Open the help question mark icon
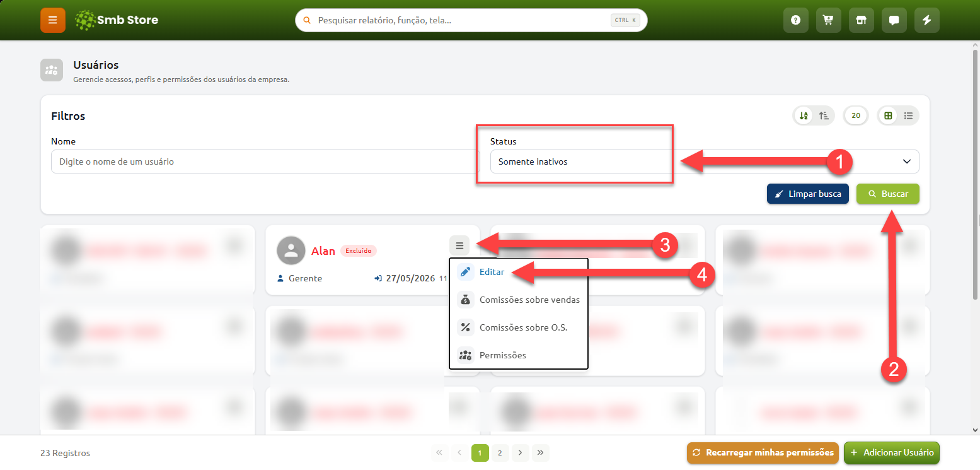Image resolution: width=980 pixels, height=470 pixels. coord(795,20)
